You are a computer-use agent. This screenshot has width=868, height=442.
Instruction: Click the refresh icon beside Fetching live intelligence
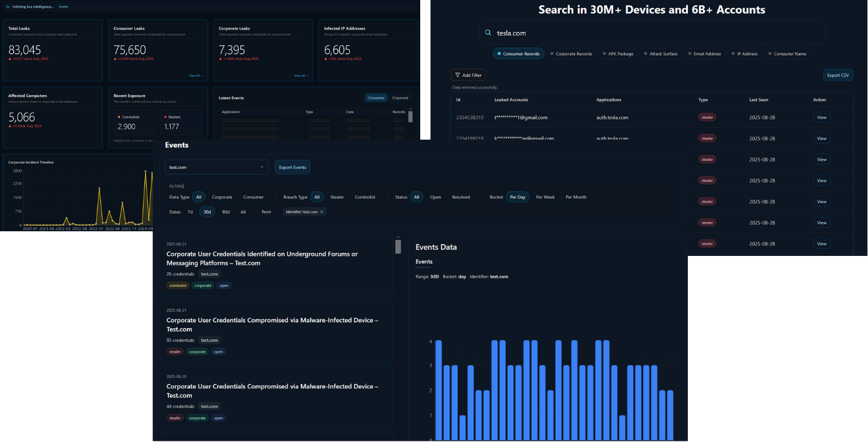pyautogui.click(x=8, y=6)
